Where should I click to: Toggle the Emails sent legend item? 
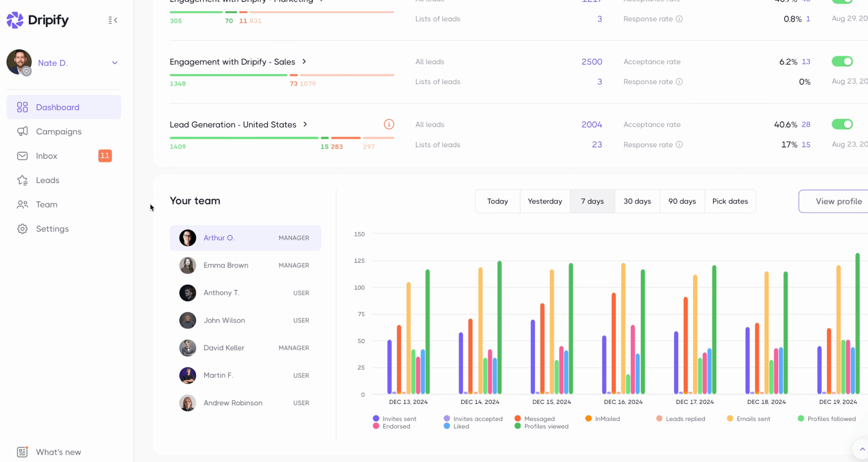click(x=748, y=419)
